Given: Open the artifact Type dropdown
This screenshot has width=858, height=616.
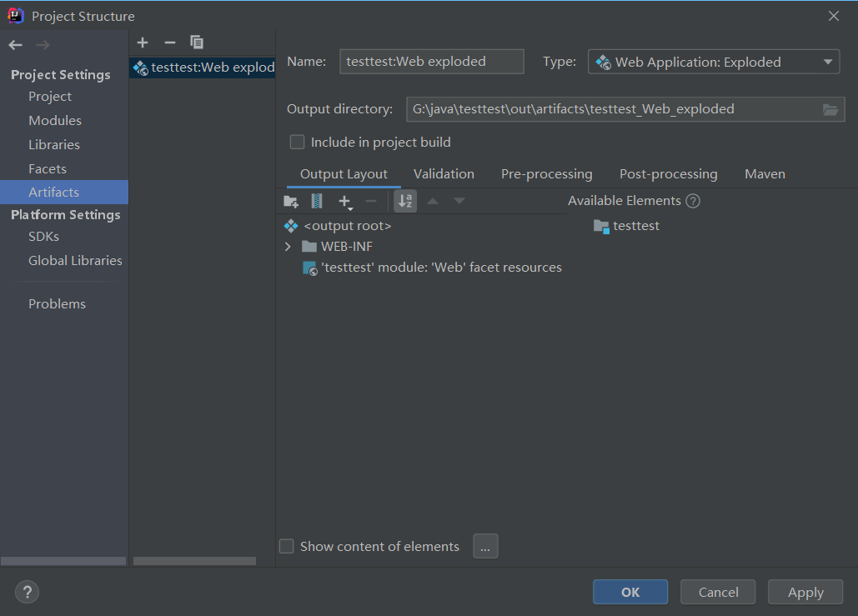Looking at the screenshot, I should click(714, 62).
